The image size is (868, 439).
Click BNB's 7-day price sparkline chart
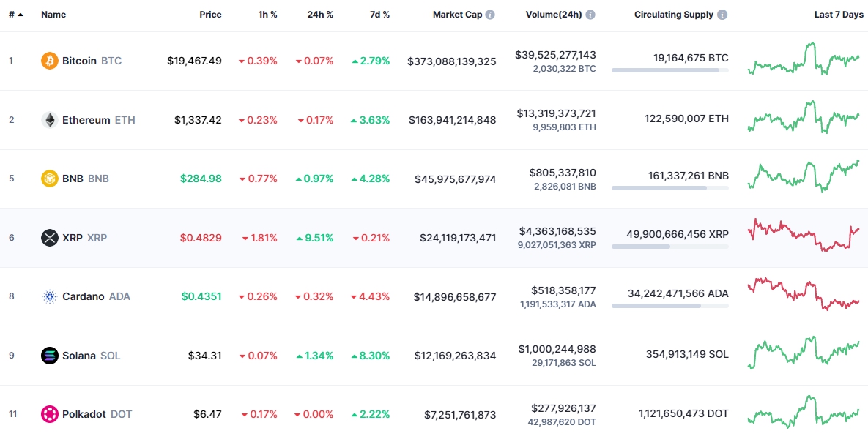tap(804, 176)
